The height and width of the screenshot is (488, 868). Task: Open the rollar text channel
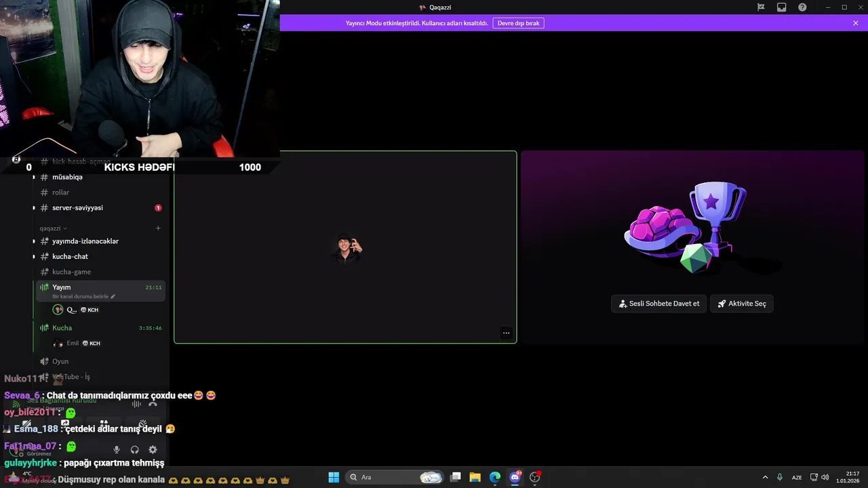99,192
